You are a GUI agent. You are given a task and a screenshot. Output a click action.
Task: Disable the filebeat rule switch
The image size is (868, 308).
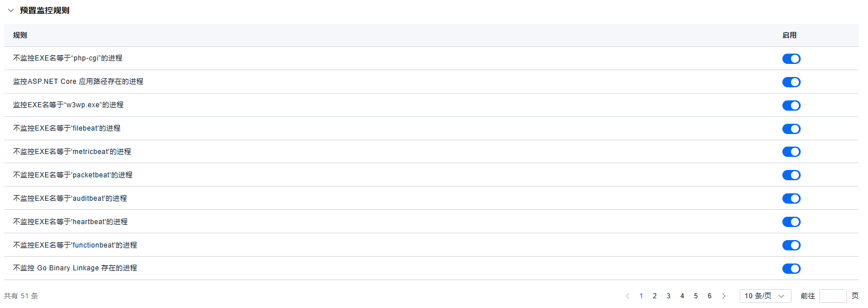[791, 129]
